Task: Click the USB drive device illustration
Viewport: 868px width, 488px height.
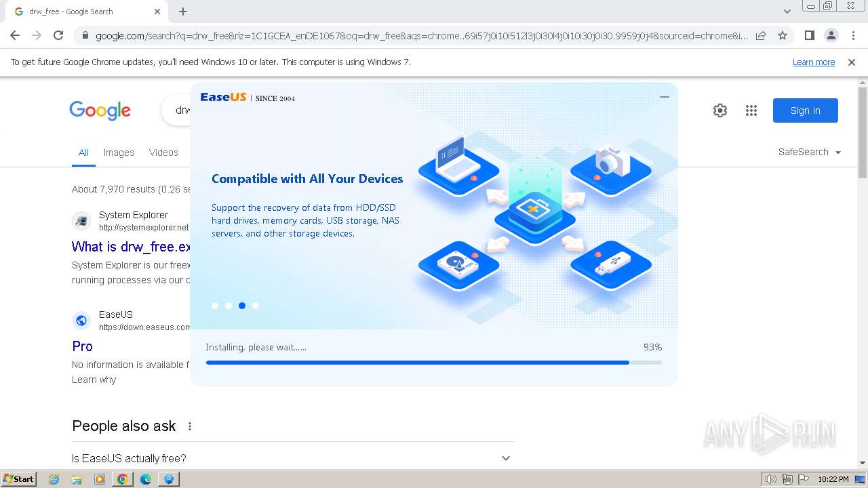Action: coord(611,265)
